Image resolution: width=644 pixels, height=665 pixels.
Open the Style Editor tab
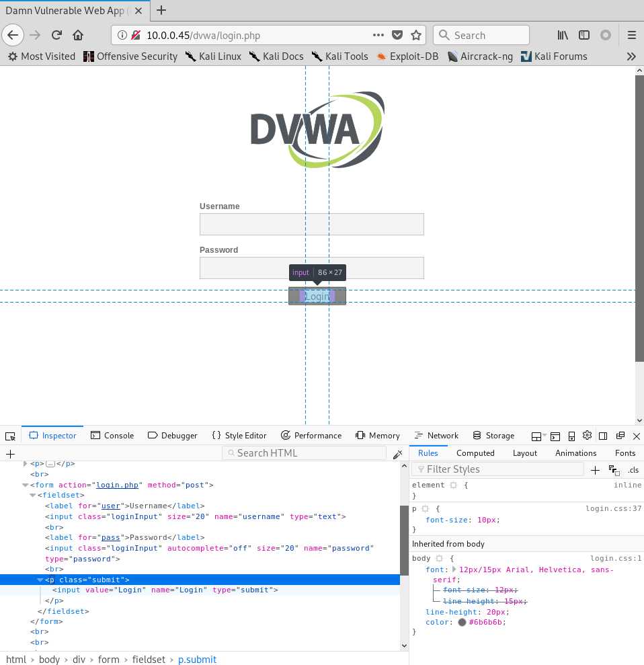tap(239, 436)
